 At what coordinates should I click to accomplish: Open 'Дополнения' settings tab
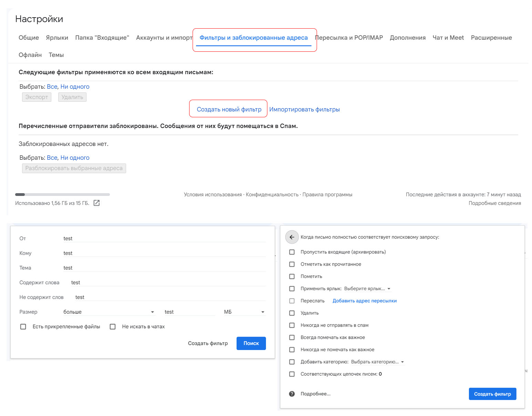[x=408, y=38]
